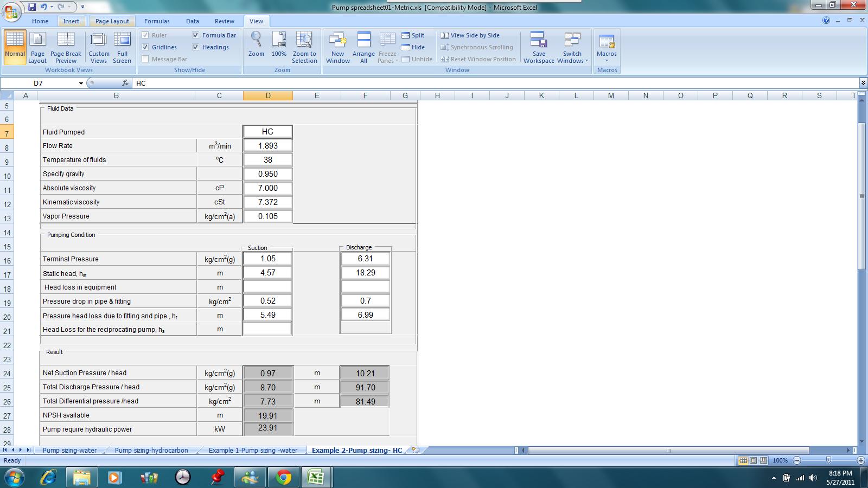The image size is (868, 488).
Task: Toggle Formula Bar checkbox
Action: click(x=195, y=35)
